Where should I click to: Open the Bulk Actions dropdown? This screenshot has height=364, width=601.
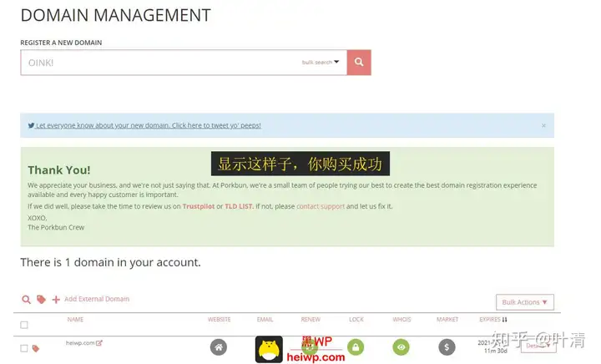tap(525, 302)
